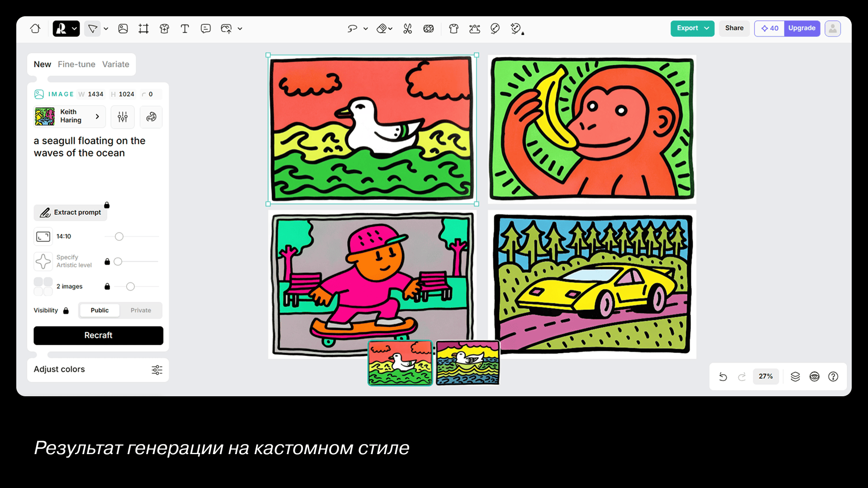Screen dimensions: 868x488
Task: Click the undo arrow
Action: pyautogui.click(x=723, y=376)
